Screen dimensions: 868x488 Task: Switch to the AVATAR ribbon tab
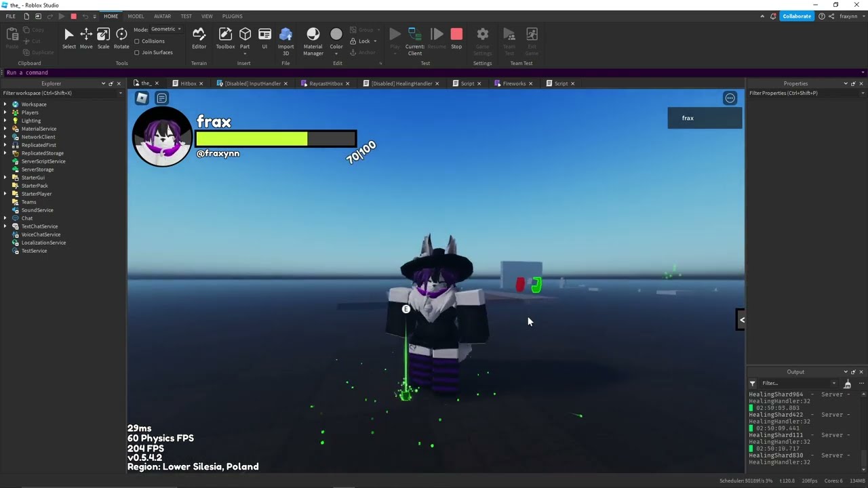[162, 16]
